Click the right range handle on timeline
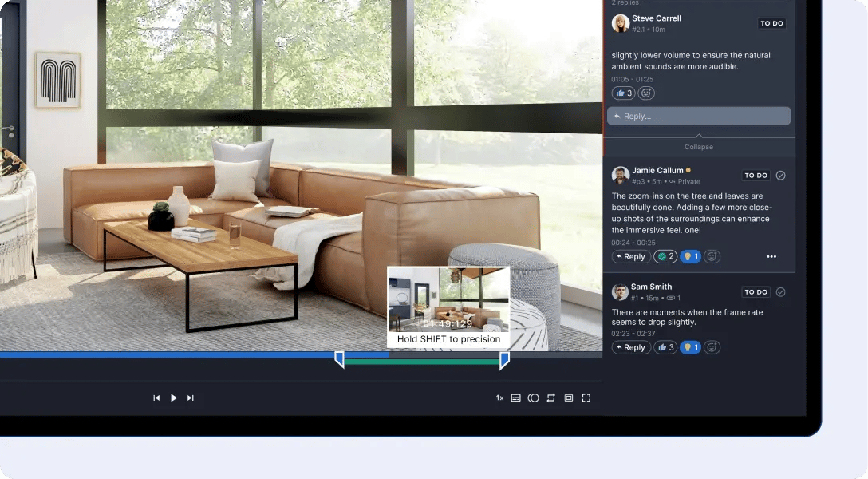This screenshot has height=479, width=868. point(504,360)
